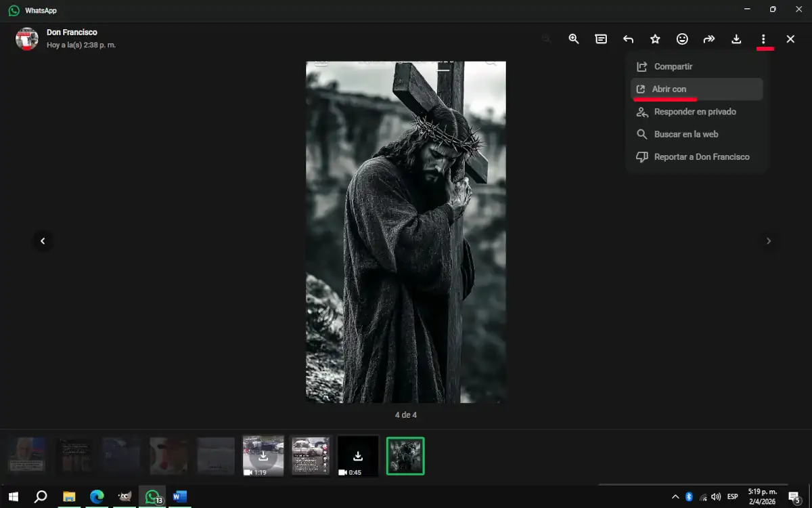This screenshot has height=508, width=812.
Task: Open Don Francisco's profile picture
Action: 26,39
